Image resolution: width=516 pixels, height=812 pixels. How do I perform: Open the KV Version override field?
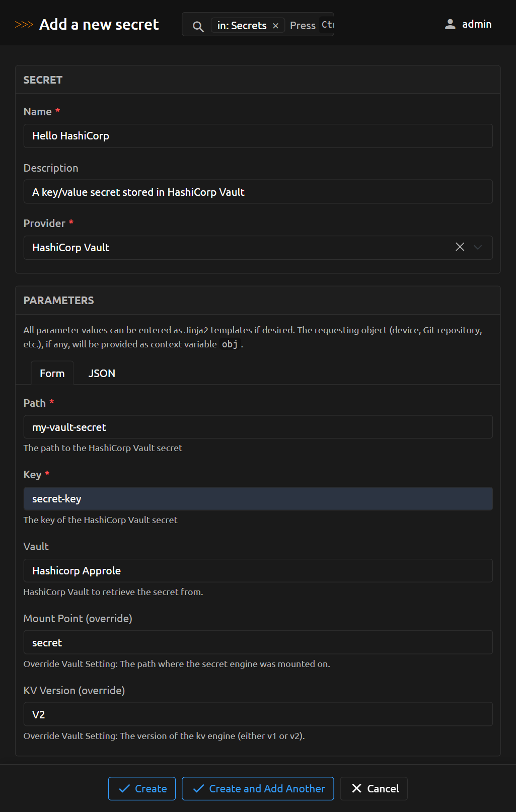258,714
